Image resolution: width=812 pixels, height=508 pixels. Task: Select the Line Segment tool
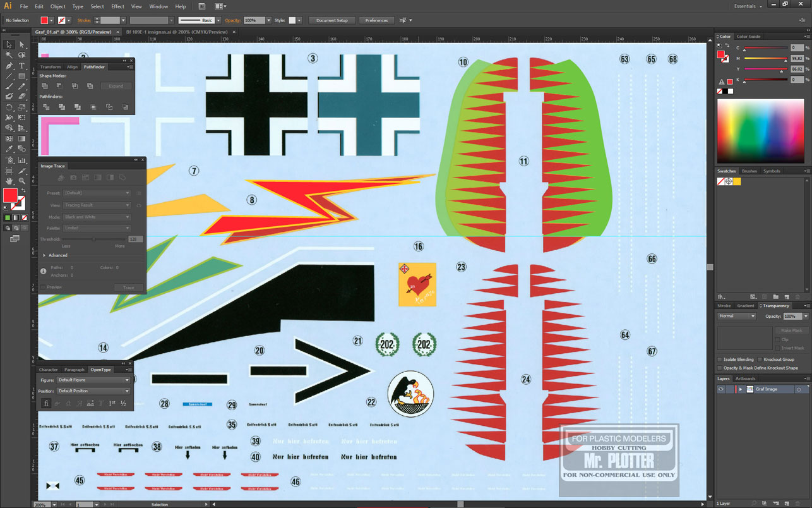pyautogui.click(x=9, y=76)
